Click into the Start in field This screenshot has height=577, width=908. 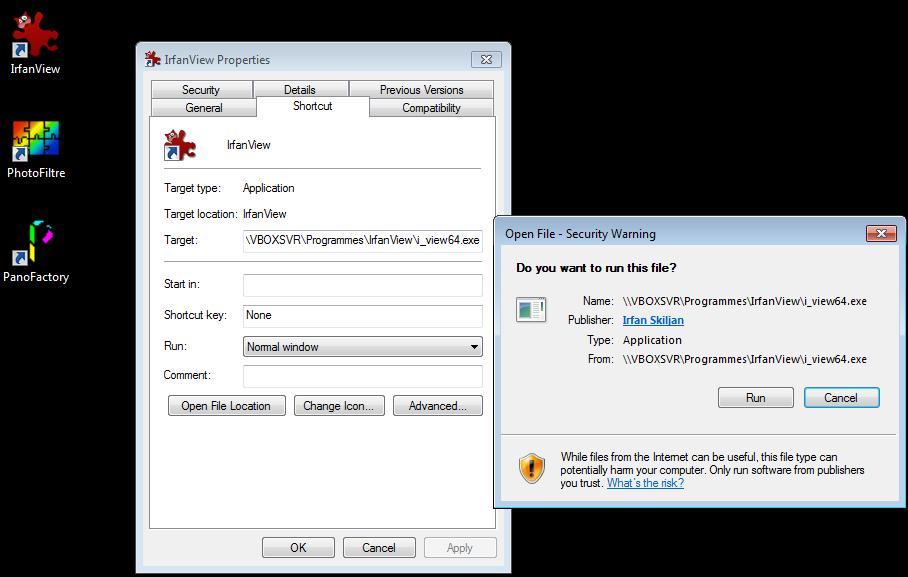point(362,285)
